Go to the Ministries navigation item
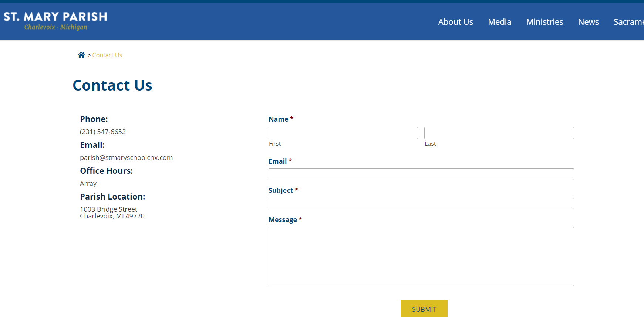The height and width of the screenshot is (317, 644). pos(544,22)
